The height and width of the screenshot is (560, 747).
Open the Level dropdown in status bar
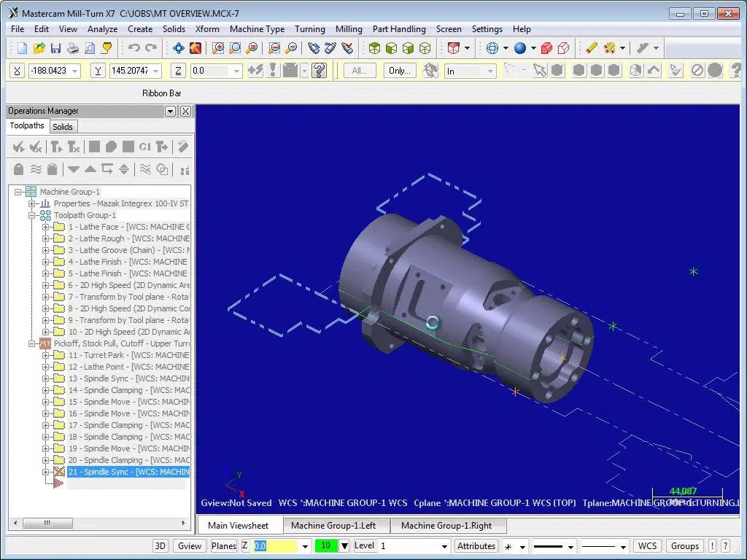pos(444,546)
